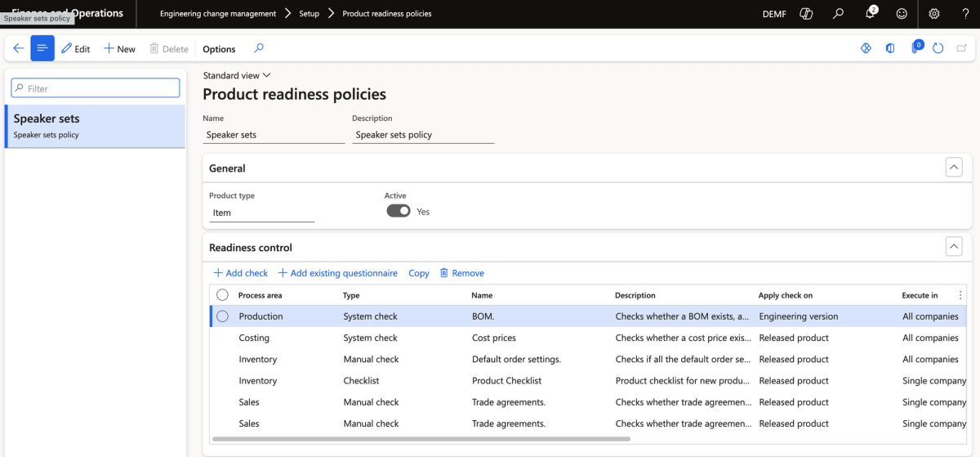Open the Options menu
This screenshot has height=457, width=980.
tap(219, 49)
